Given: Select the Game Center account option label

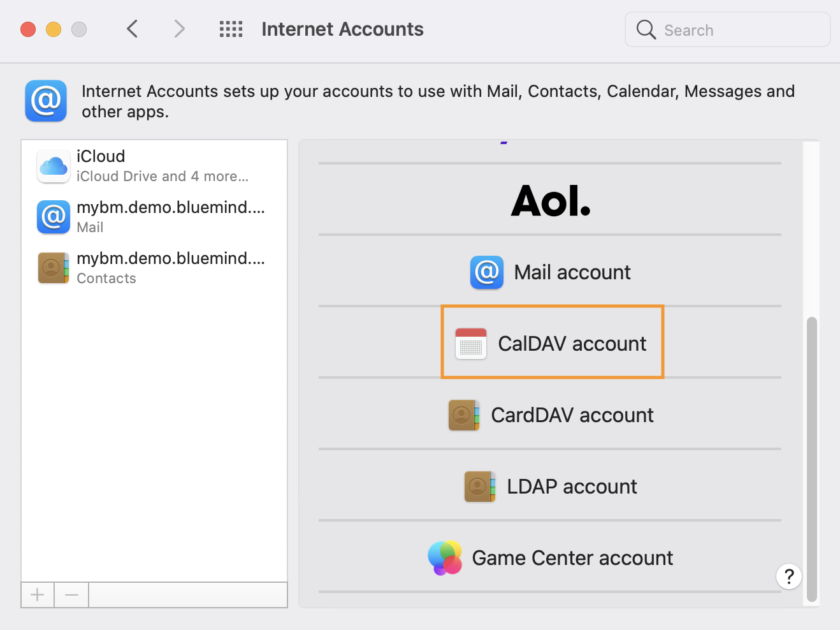Looking at the screenshot, I should [x=572, y=558].
